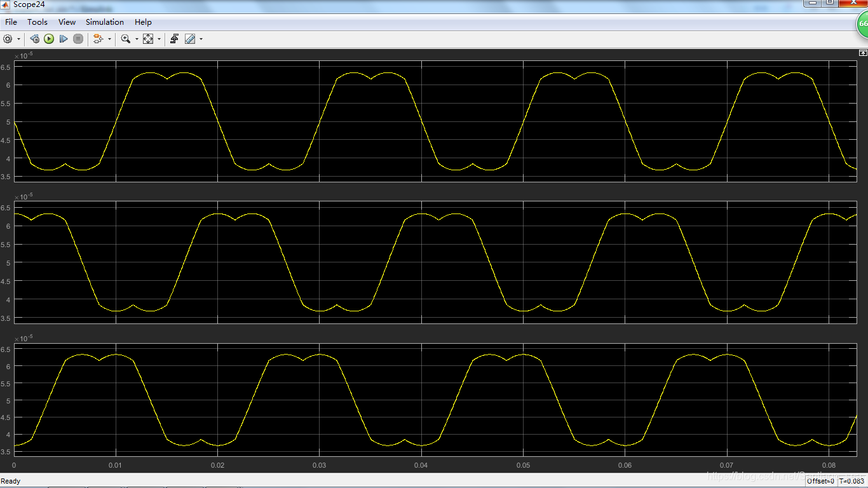Expand the Measurements dropdown arrow
This screenshot has width=868, height=488.
pos(201,39)
